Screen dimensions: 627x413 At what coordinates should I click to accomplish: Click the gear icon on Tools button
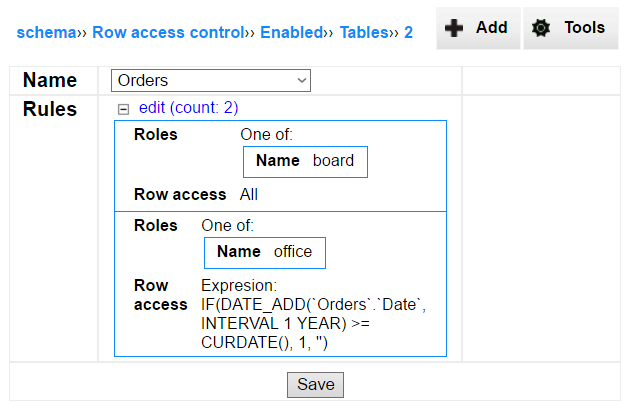[541, 28]
